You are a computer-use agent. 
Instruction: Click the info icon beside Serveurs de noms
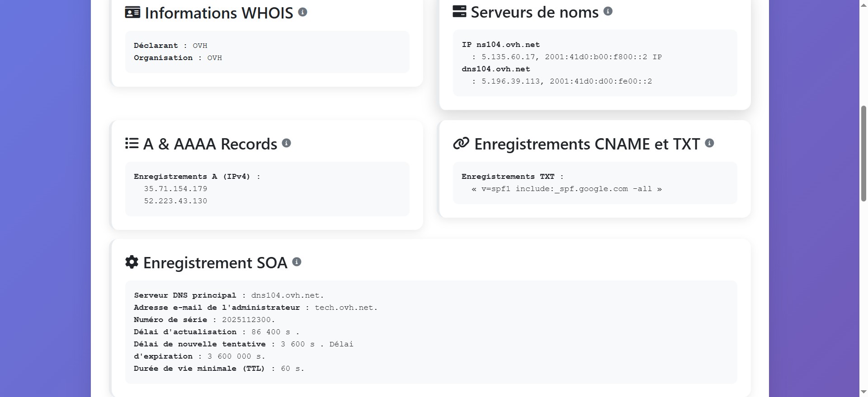pos(608,11)
